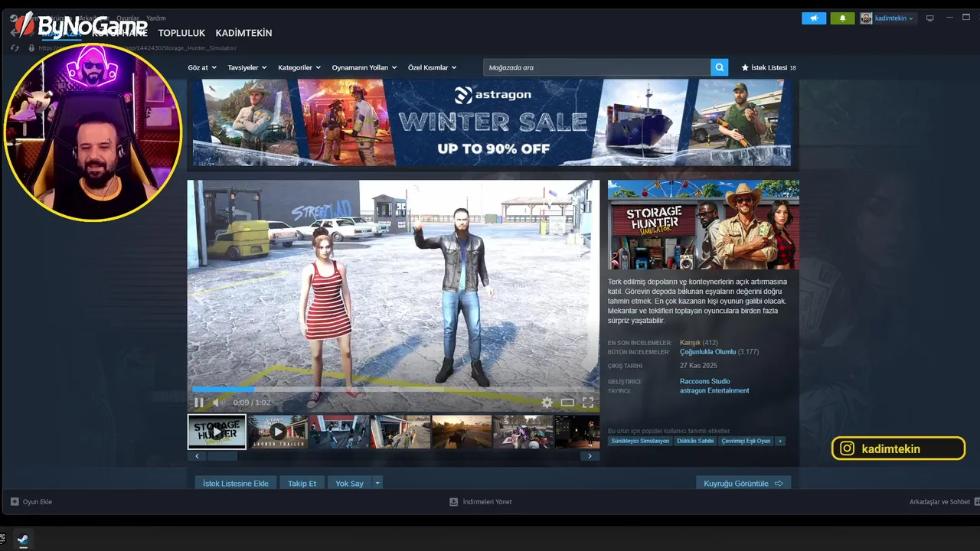Open Kategoriler dropdown menu
The height and width of the screenshot is (551, 980).
(x=299, y=67)
